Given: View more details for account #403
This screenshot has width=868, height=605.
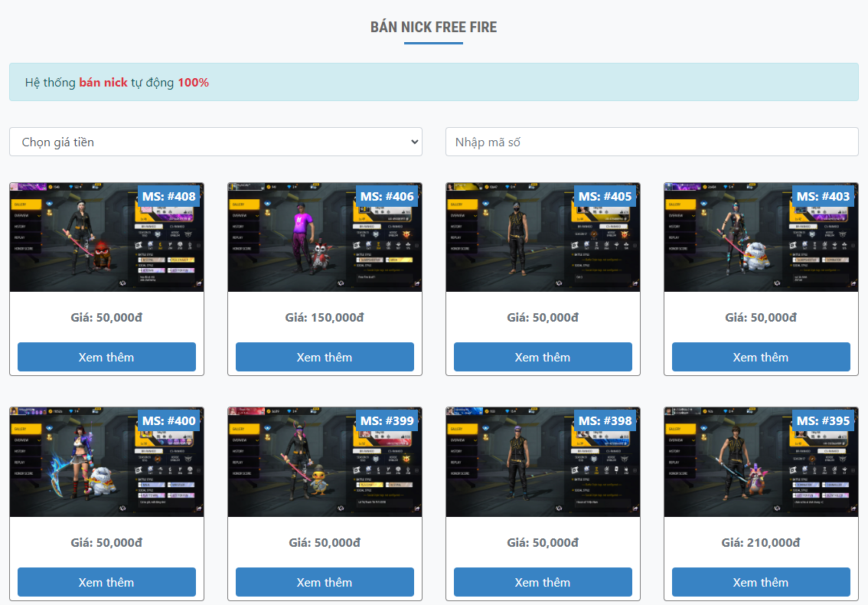Looking at the screenshot, I should 761,357.
